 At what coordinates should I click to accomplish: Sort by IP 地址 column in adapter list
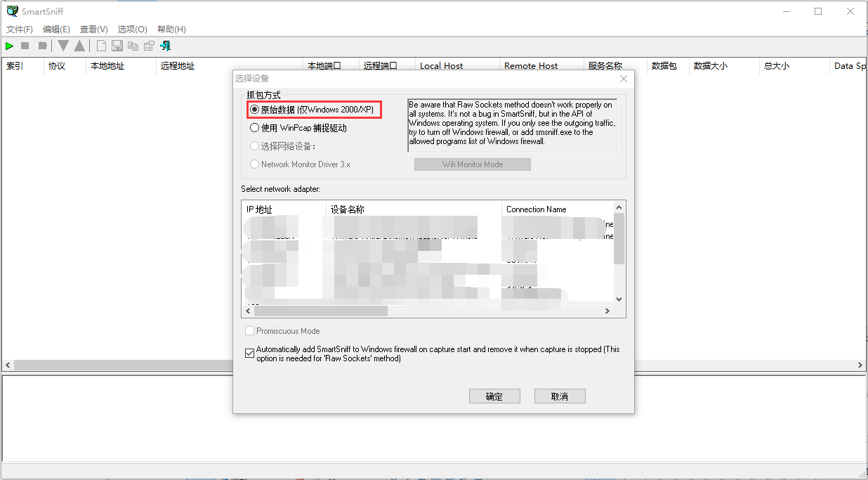pyautogui.click(x=284, y=209)
